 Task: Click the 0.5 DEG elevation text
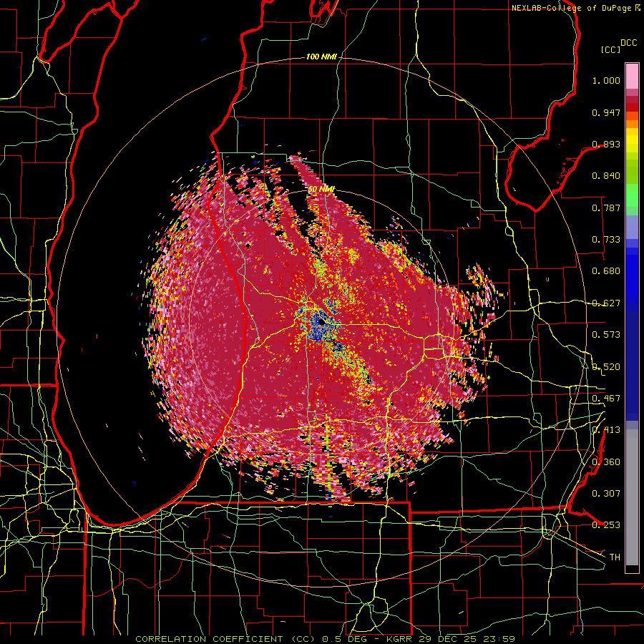point(345,639)
